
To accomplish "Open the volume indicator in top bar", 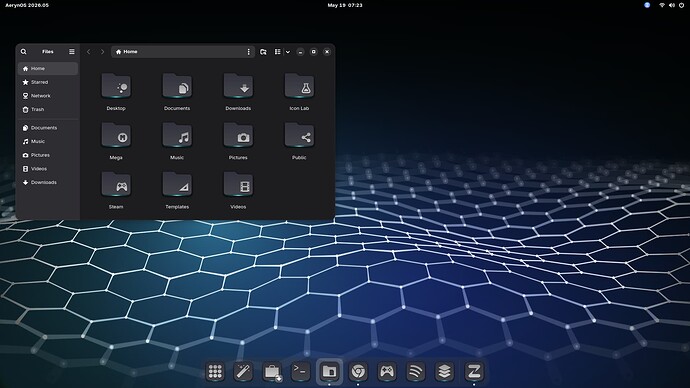I will point(672,5).
